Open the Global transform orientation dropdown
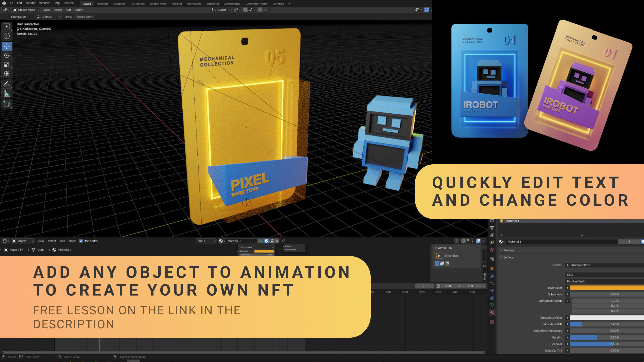Screen dimensions: 644x362 [x=221, y=10]
